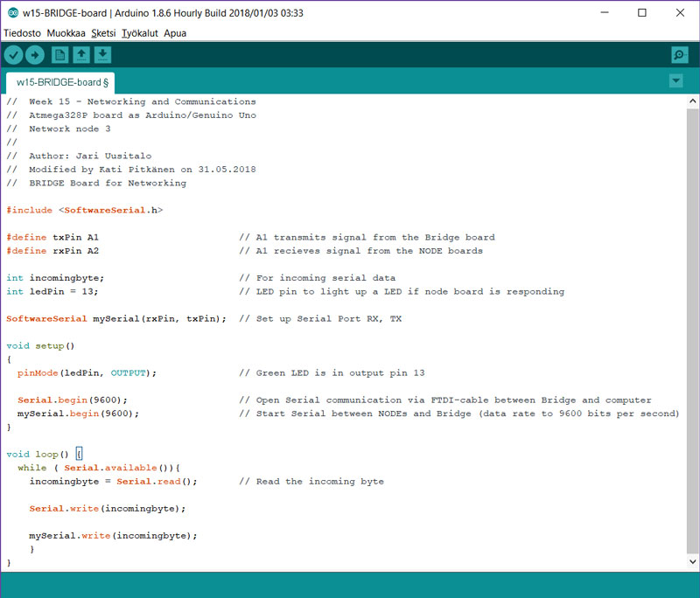
Task: Click the '#include <SoftwareSerial.h>' line
Action: (x=85, y=210)
